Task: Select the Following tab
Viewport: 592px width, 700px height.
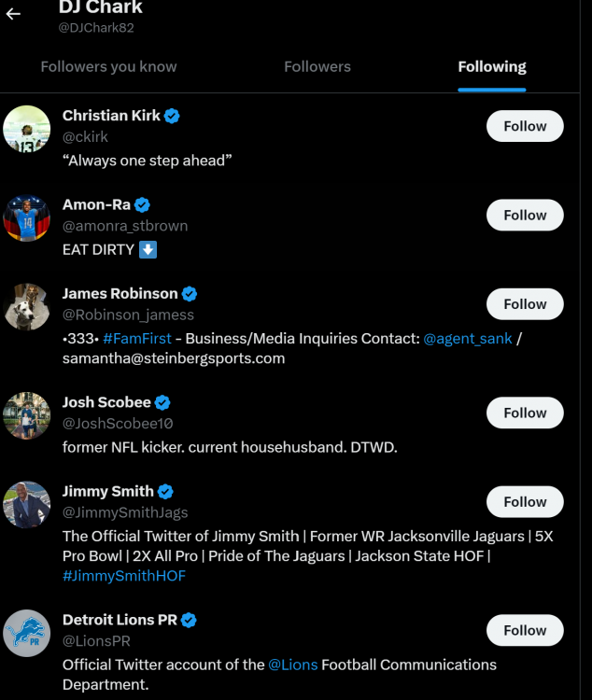Action: pos(492,67)
